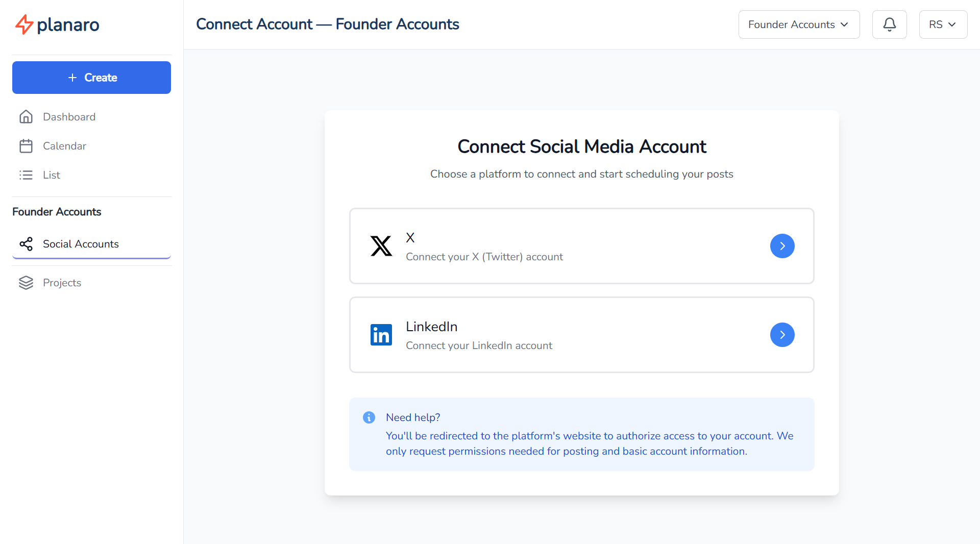Click the LinkedIn platform logo
The width and height of the screenshot is (980, 544).
click(381, 335)
